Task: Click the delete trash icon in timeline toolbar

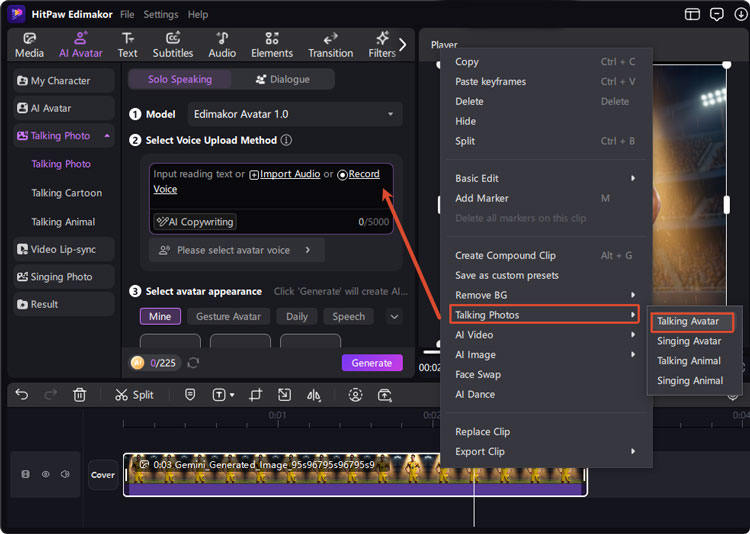Action: (x=79, y=395)
